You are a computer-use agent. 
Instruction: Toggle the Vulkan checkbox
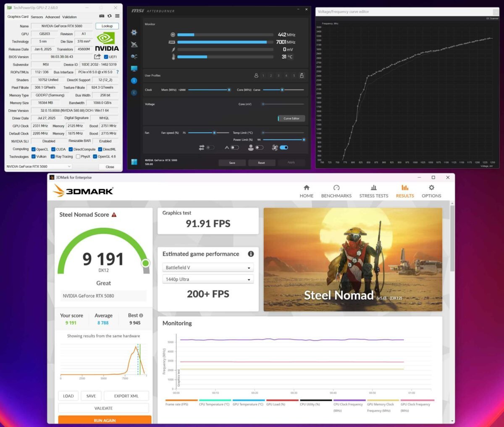(x=34, y=156)
